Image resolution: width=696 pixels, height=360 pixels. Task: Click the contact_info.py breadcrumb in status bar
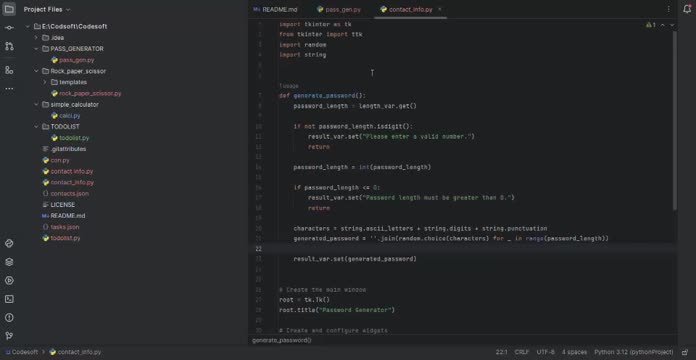click(x=75, y=352)
